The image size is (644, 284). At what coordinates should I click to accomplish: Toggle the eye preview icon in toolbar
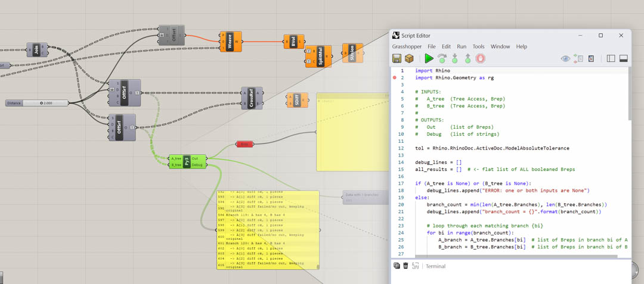point(565,58)
